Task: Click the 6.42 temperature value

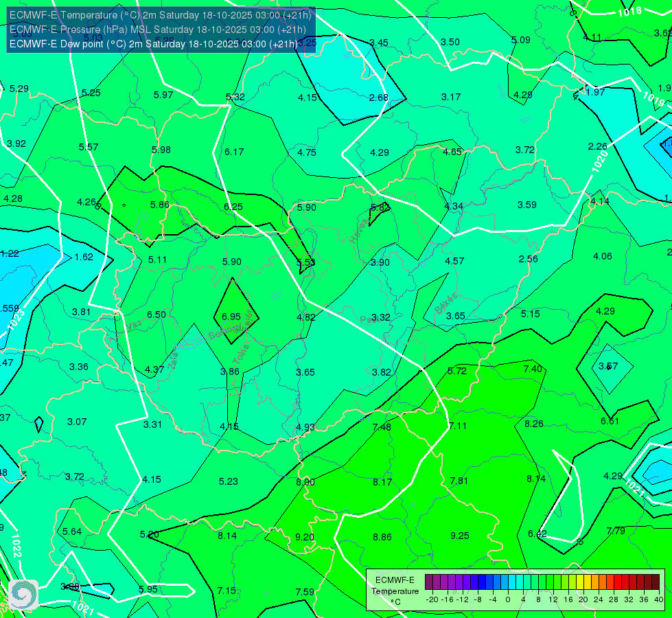Action: (x=537, y=534)
